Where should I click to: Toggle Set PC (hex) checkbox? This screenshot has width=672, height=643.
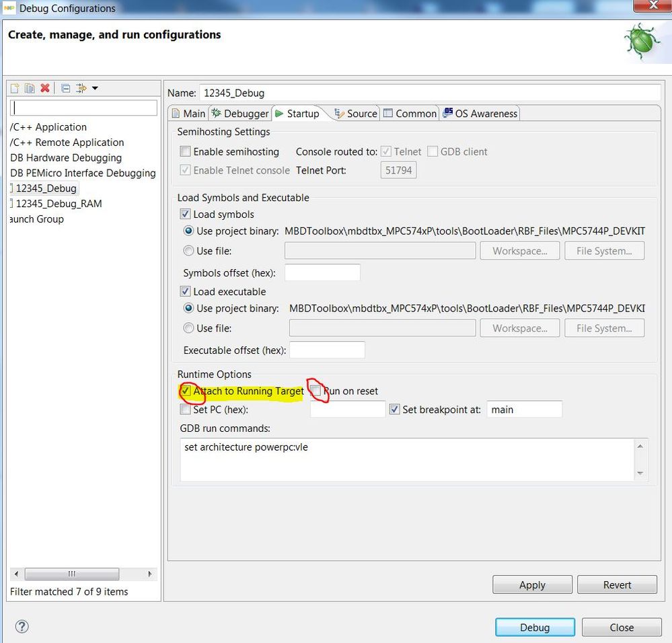click(185, 410)
